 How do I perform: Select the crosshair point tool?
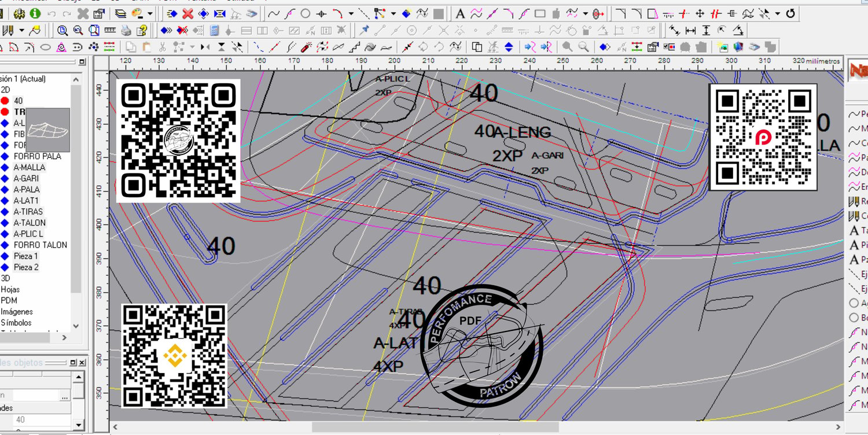[x=321, y=13]
